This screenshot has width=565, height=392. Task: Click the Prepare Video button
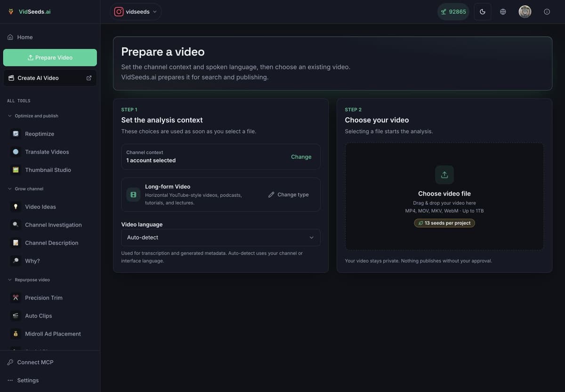pos(50,57)
